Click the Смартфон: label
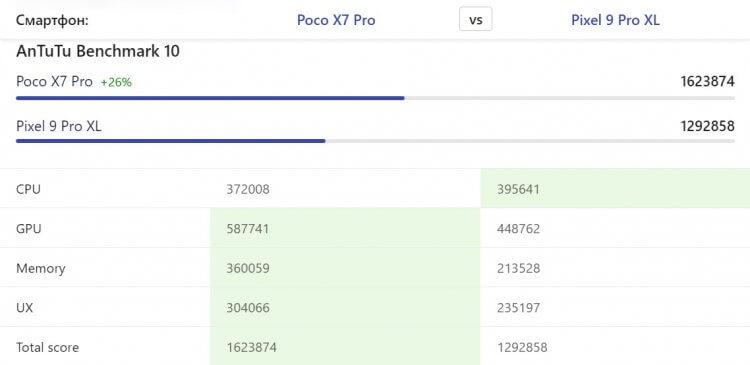The width and height of the screenshot is (750, 365). pyautogui.click(x=53, y=21)
